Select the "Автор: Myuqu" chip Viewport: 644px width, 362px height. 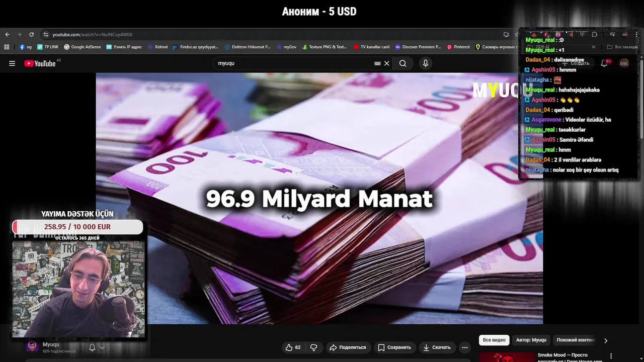point(531,340)
